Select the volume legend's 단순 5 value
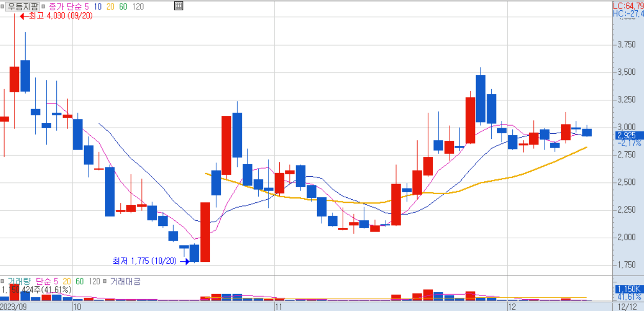The image size is (644, 311). pos(48,281)
